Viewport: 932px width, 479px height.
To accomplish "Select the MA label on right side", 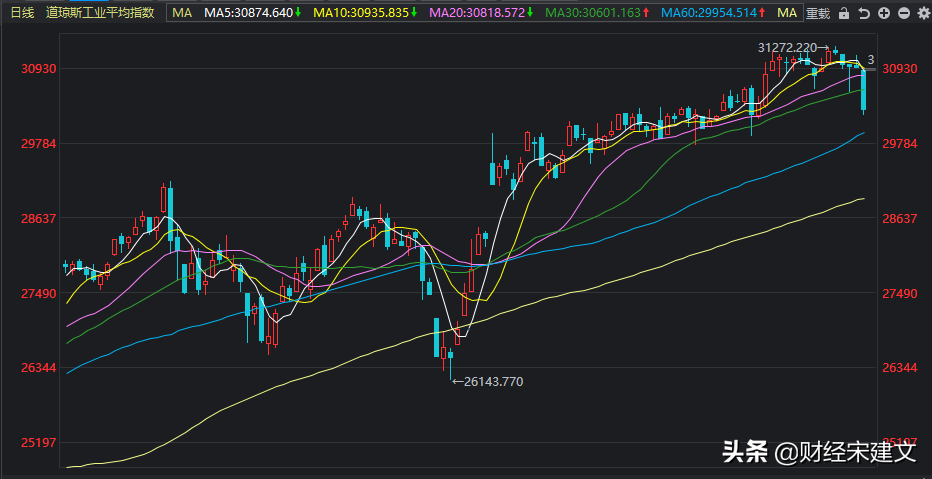I will 787,13.
